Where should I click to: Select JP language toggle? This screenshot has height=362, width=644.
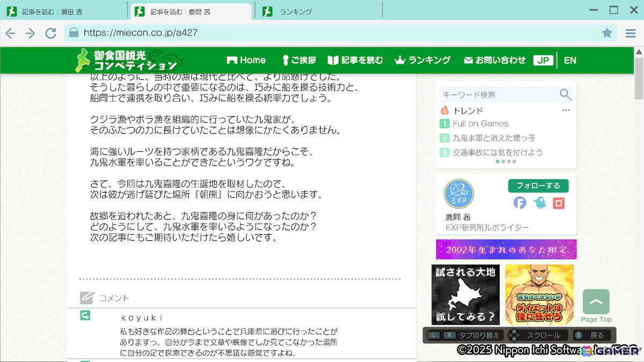tap(543, 60)
